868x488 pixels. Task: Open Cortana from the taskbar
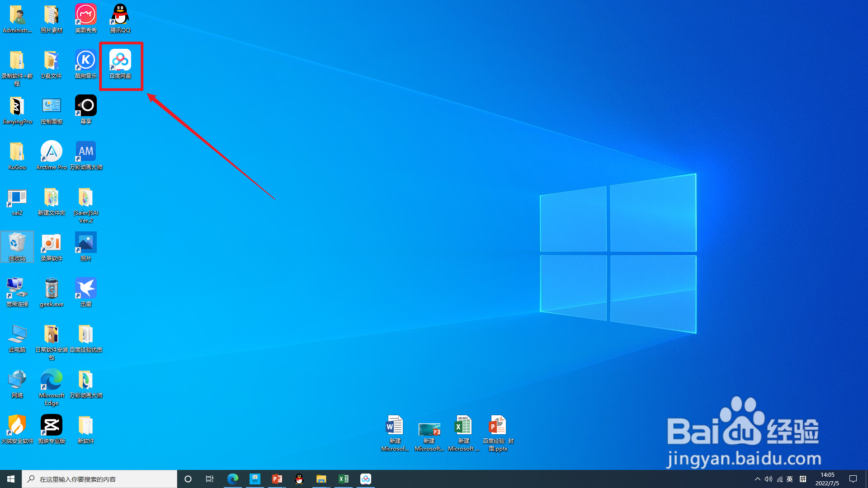(188, 479)
